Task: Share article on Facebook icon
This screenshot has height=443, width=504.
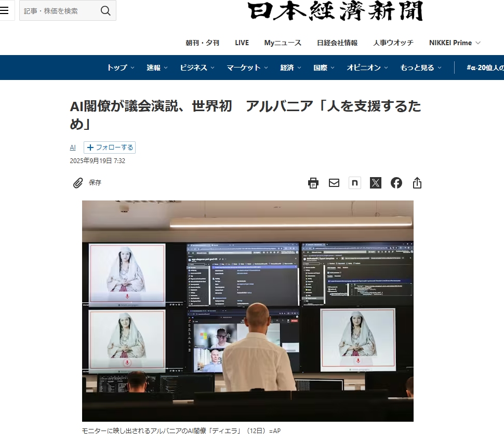Action: (x=396, y=183)
